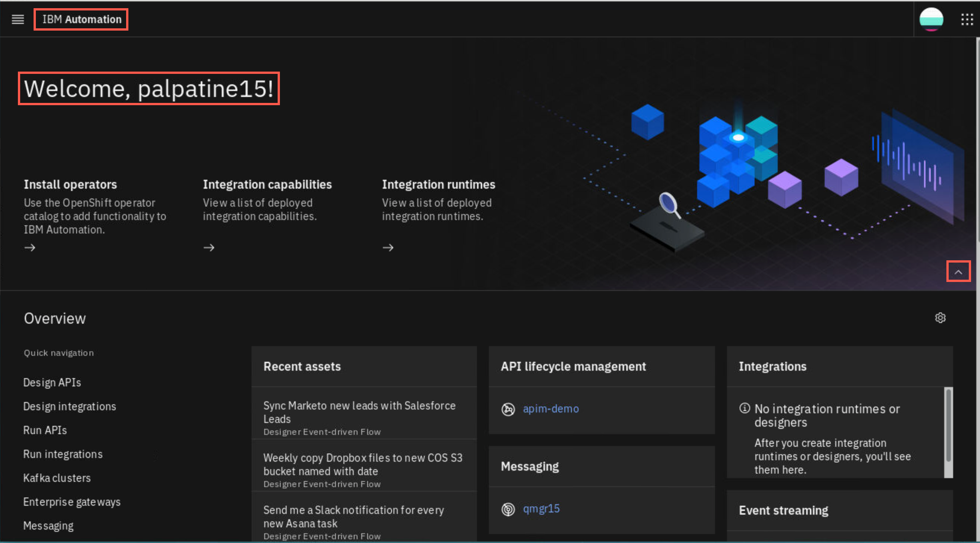This screenshot has height=543, width=980.
Task: Open the user profile avatar
Action: coord(931,19)
